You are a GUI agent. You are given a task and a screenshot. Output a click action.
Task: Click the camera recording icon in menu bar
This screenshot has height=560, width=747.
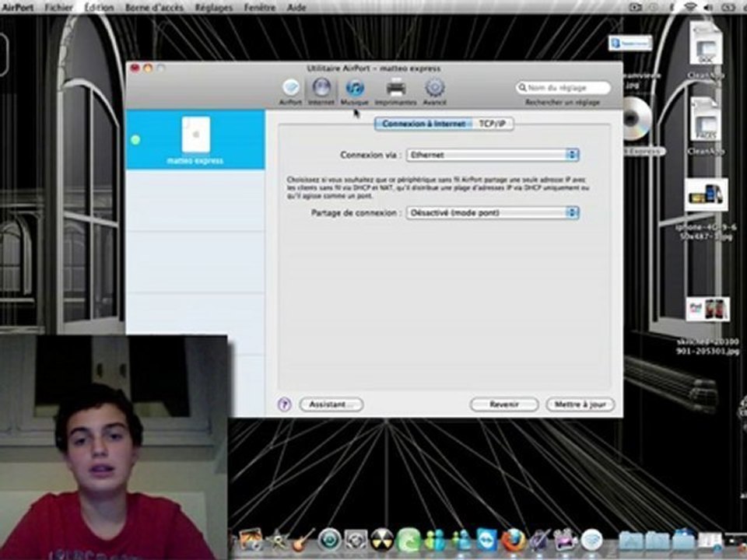[x=636, y=7]
